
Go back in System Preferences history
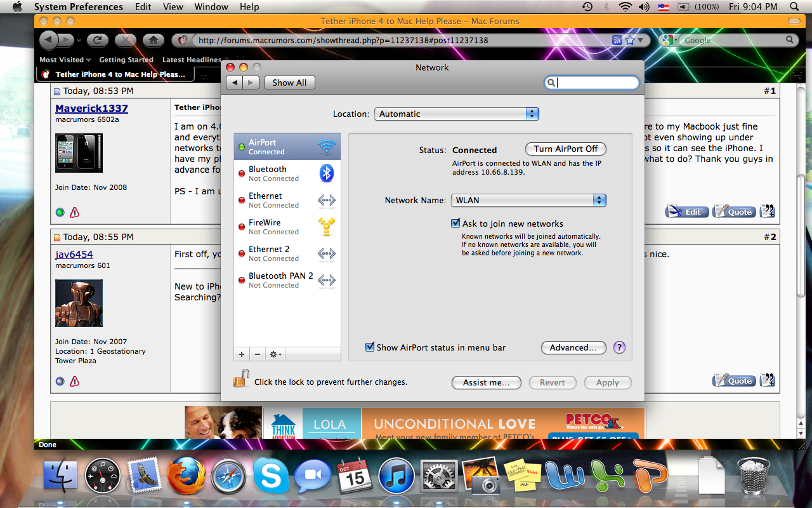click(235, 83)
